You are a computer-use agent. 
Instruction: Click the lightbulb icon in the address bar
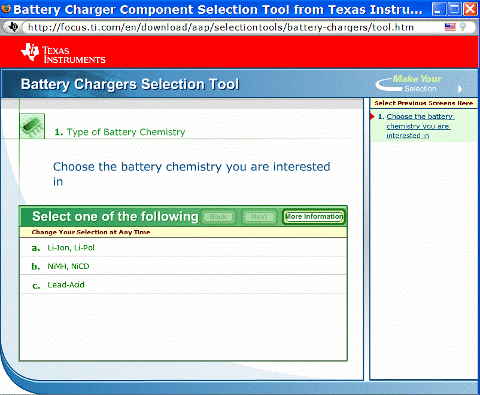coord(463,27)
